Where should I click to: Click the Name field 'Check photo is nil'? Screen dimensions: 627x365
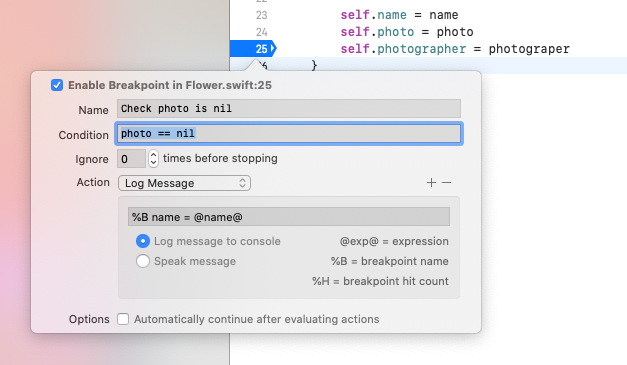point(289,109)
